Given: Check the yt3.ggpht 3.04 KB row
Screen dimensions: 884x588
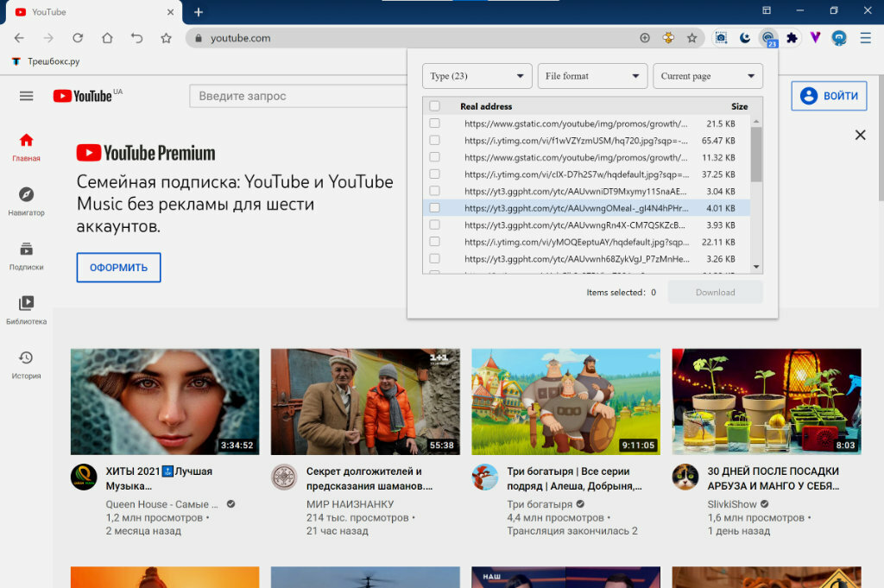Looking at the screenshot, I should [435, 191].
